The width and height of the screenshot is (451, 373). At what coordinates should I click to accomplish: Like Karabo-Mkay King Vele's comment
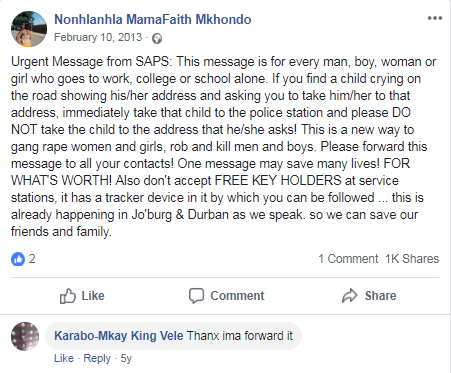(64, 358)
